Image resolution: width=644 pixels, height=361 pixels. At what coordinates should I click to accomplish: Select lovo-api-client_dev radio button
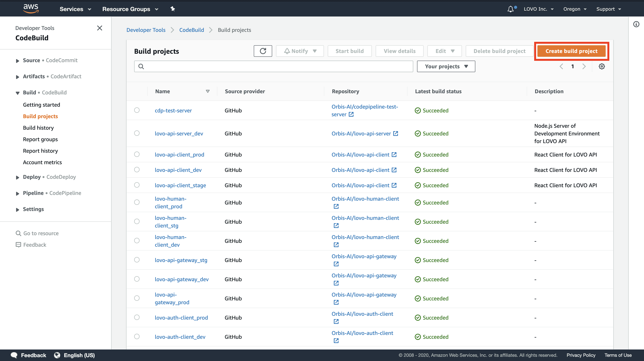click(x=137, y=170)
